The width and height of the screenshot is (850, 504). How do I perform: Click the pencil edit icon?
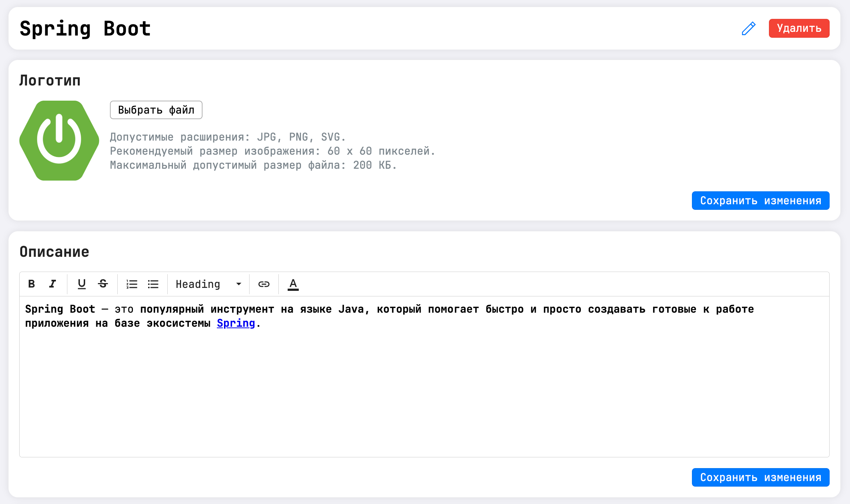pos(749,28)
